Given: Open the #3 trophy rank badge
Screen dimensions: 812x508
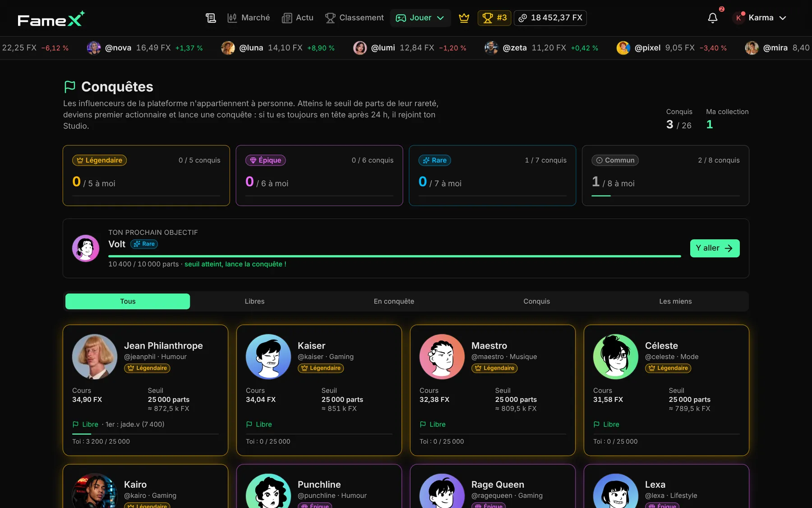Looking at the screenshot, I should point(494,18).
